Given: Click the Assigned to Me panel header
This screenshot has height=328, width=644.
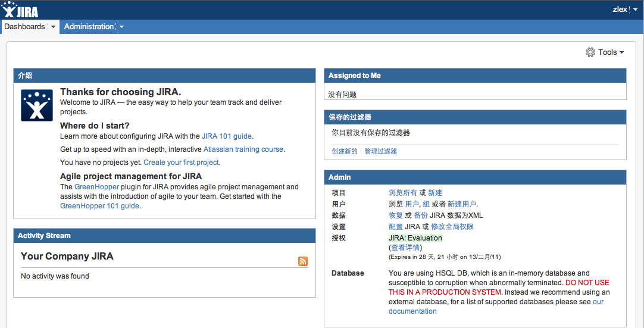Looking at the screenshot, I should tap(475, 76).
